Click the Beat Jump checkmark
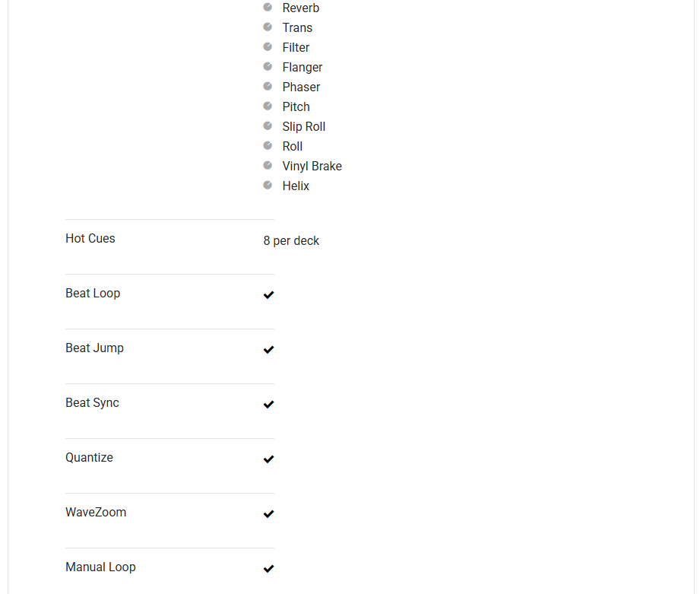The height and width of the screenshot is (594, 700). point(268,350)
